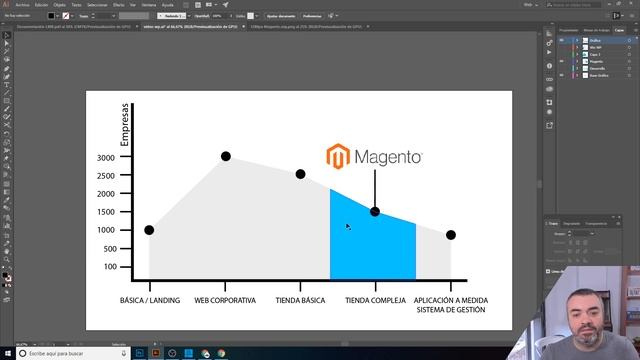640x360 pixels.
Task: Expand the Gráfico layer
Action: click(577, 40)
